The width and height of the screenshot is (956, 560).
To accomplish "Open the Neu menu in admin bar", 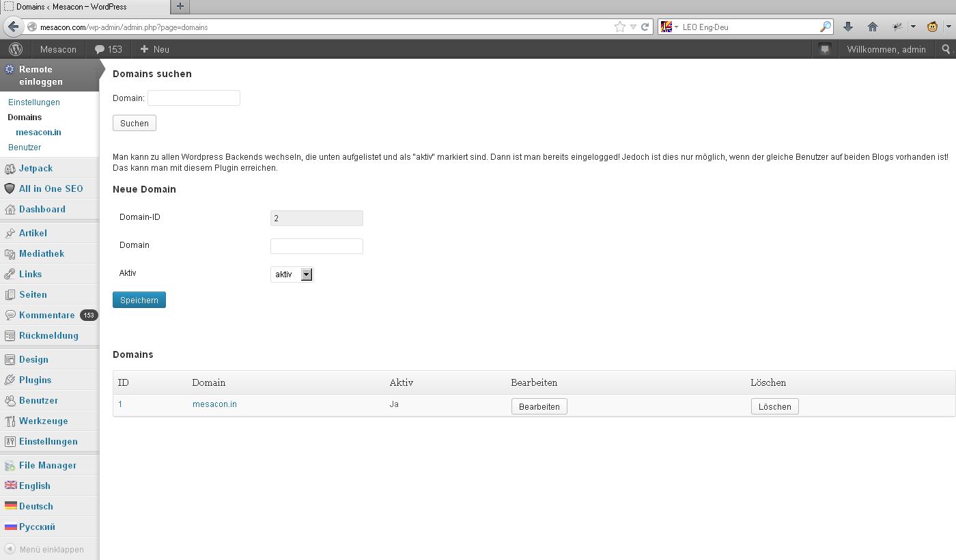I will (x=154, y=49).
